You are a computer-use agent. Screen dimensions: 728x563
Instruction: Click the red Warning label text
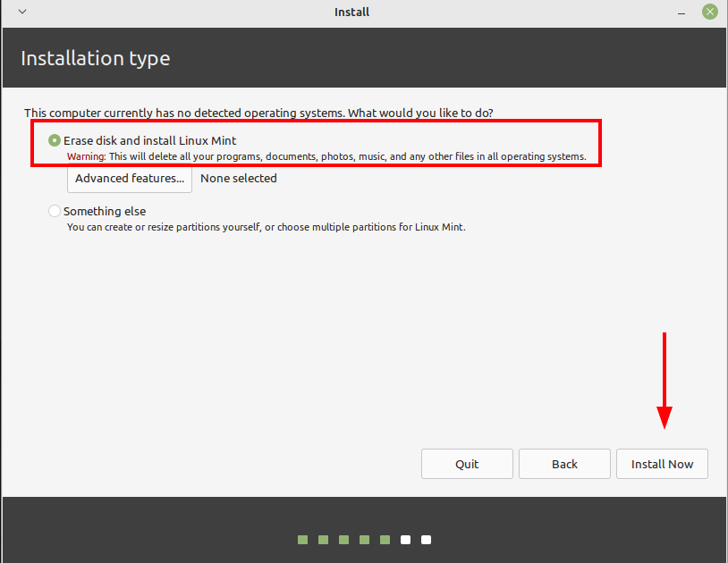pos(87,156)
